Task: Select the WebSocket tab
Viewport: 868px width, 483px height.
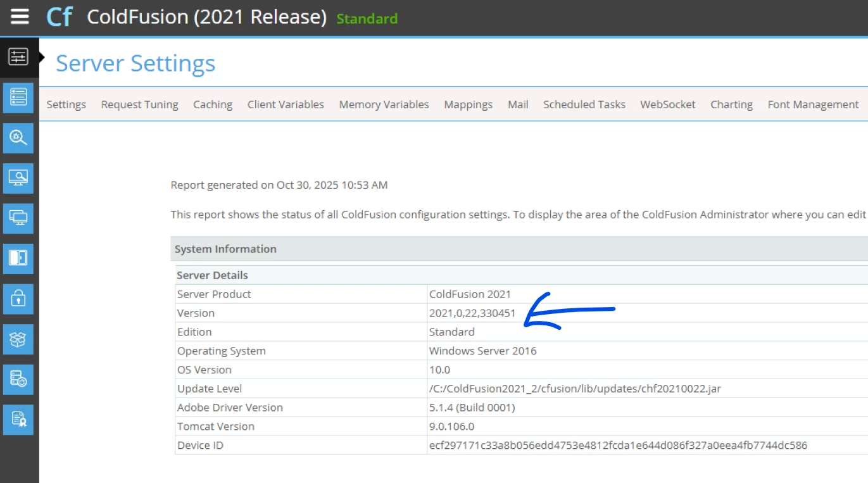Action: coord(668,104)
